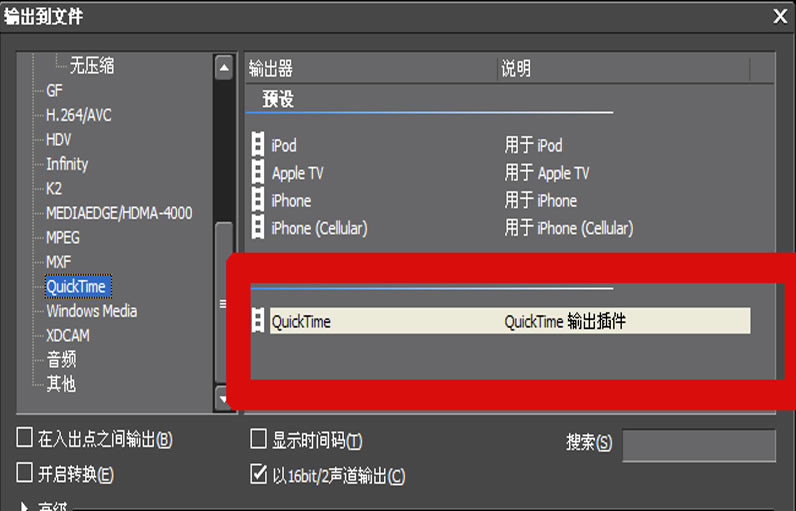Close the 输出到文件 dialog
The height and width of the screenshot is (511, 796).
[x=780, y=15]
